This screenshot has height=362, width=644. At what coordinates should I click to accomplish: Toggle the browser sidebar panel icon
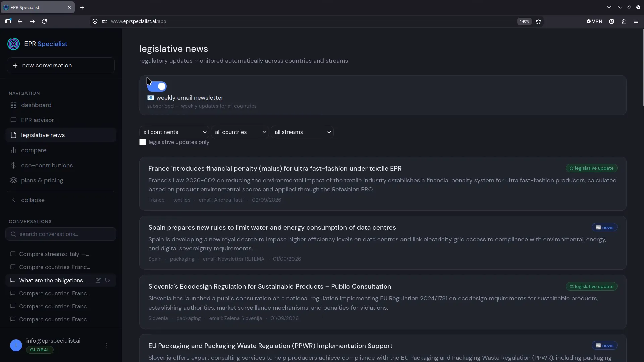pos(8,21)
